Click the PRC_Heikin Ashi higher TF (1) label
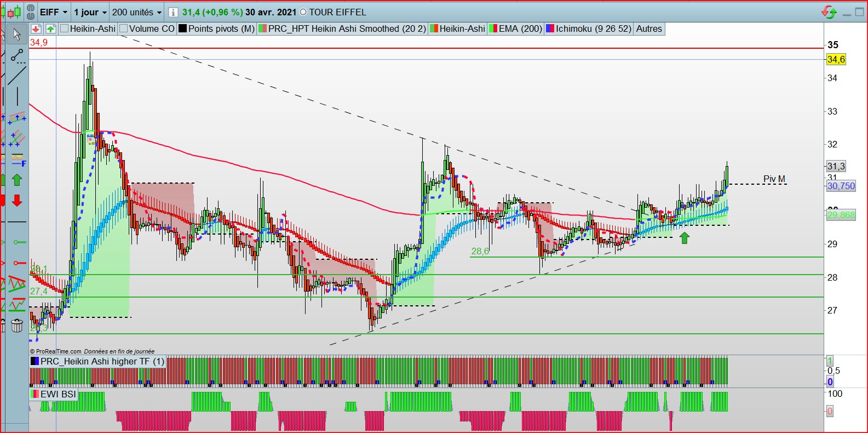 (98, 361)
